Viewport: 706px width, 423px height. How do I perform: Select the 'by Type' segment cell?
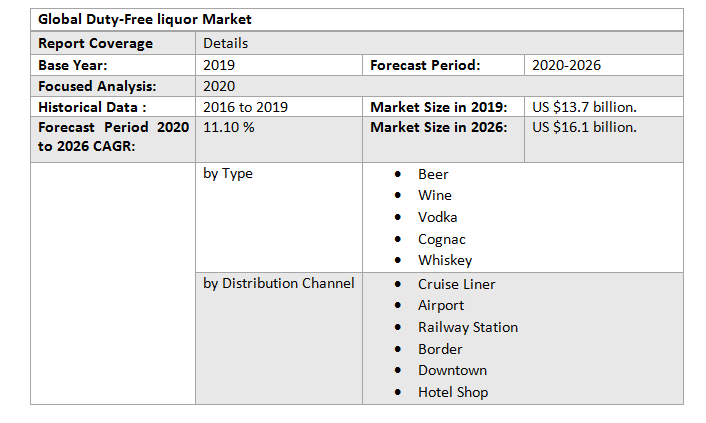[x=228, y=173]
